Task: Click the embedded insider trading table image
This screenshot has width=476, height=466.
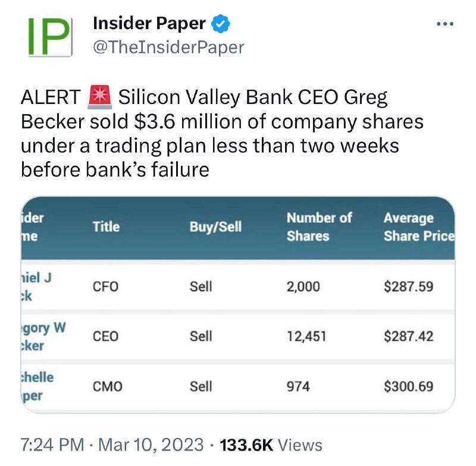Action: (238, 300)
